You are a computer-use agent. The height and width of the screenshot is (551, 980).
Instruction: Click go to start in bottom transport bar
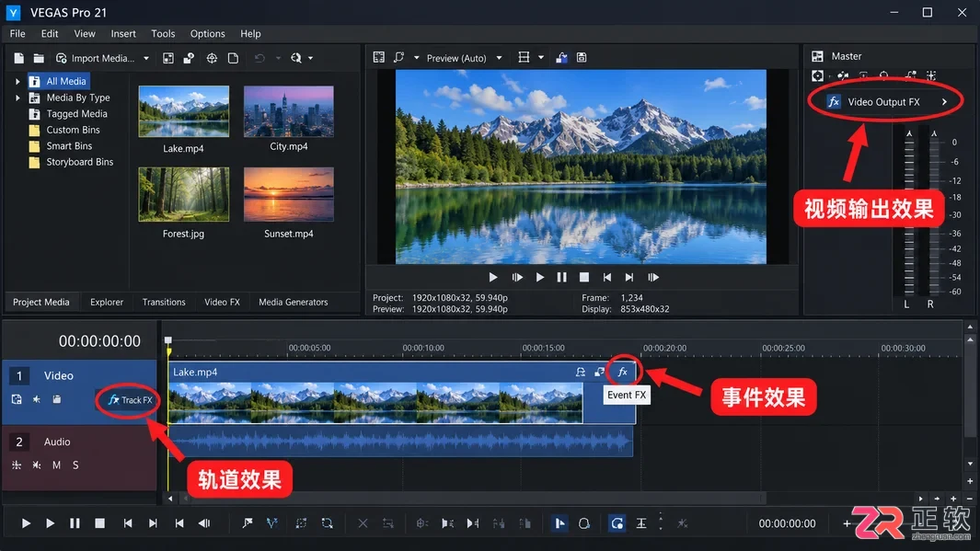coord(128,523)
